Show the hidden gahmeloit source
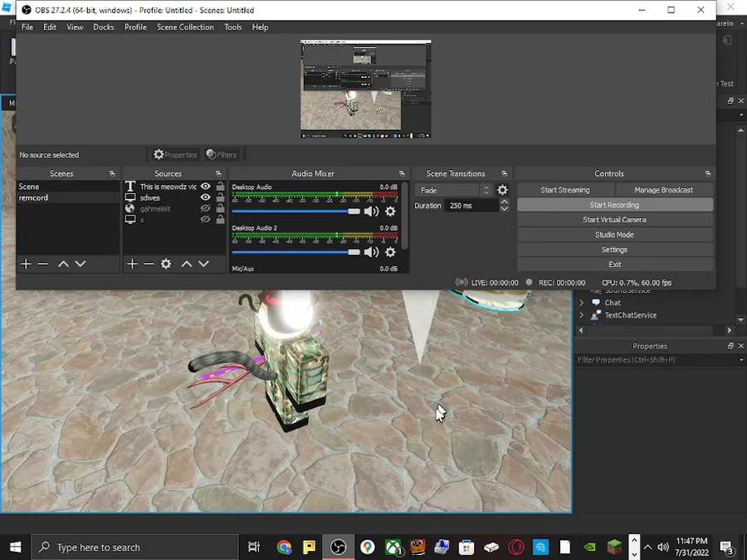This screenshot has width=747, height=560. (205, 208)
